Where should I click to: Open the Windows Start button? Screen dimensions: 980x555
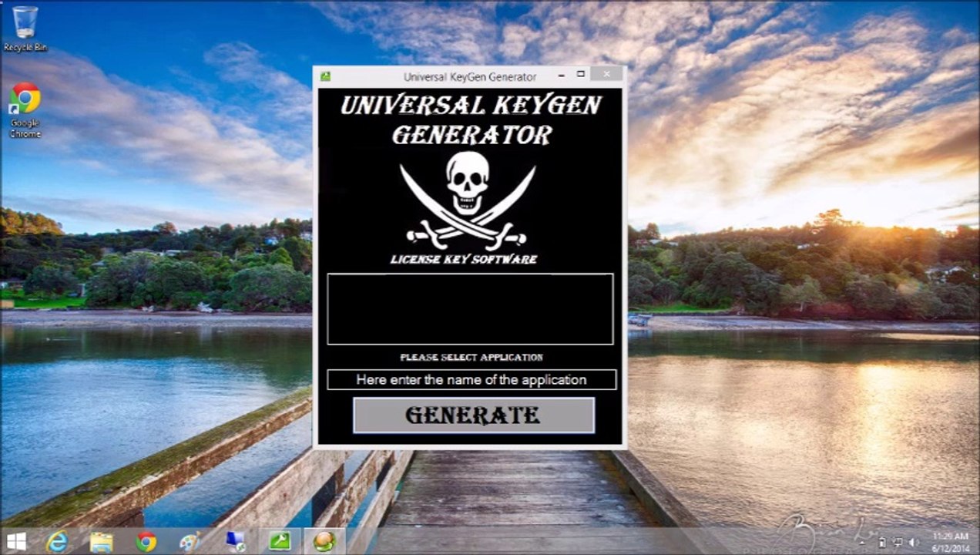tap(16, 542)
